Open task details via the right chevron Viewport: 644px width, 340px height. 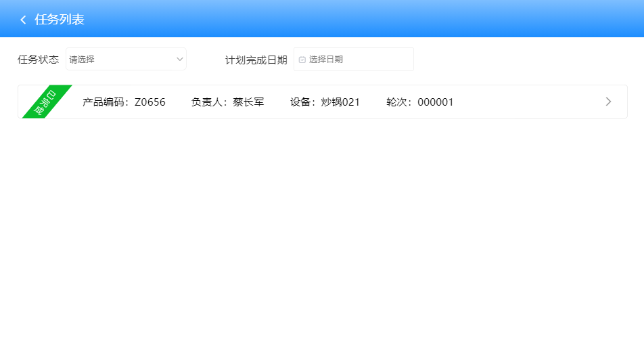pyautogui.click(x=608, y=102)
